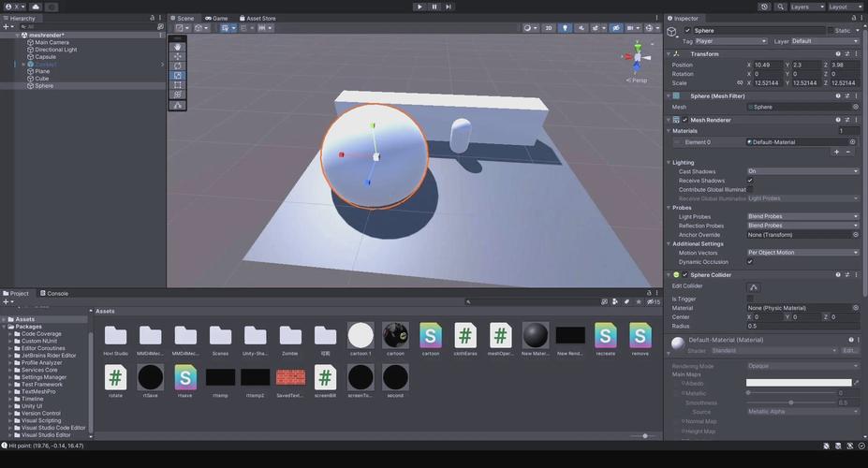Add a material element with plus
Image resolution: width=868 pixels, height=468 pixels.
836,153
